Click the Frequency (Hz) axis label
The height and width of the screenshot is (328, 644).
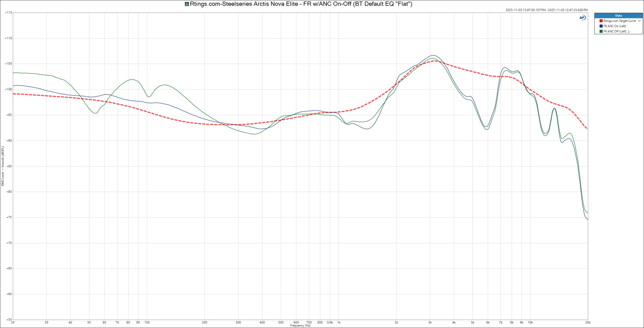[x=300, y=325]
